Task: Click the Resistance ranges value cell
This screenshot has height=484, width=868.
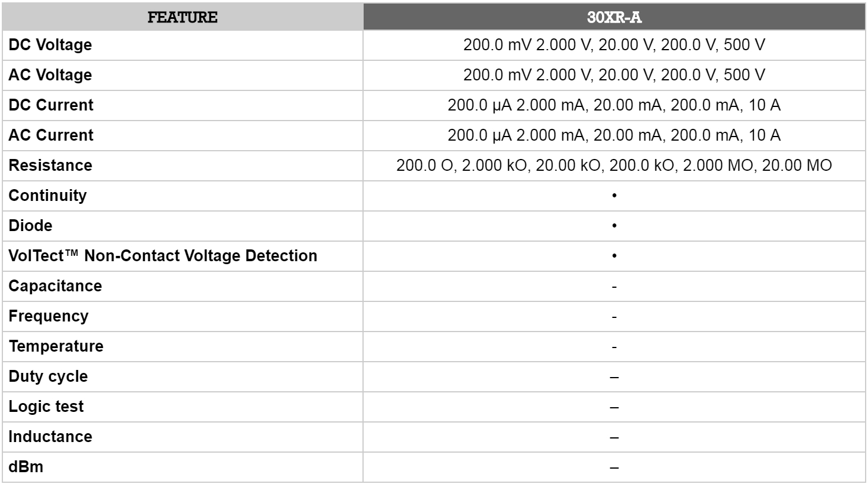Action: pyautogui.click(x=614, y=165)
